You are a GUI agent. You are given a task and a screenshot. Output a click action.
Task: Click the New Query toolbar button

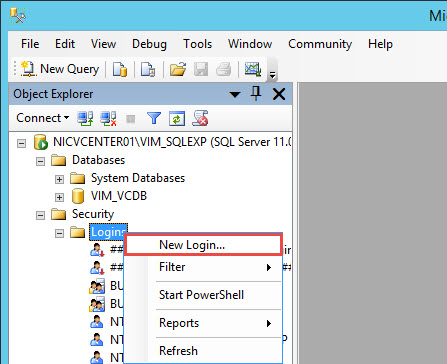(x=60, y=69)
